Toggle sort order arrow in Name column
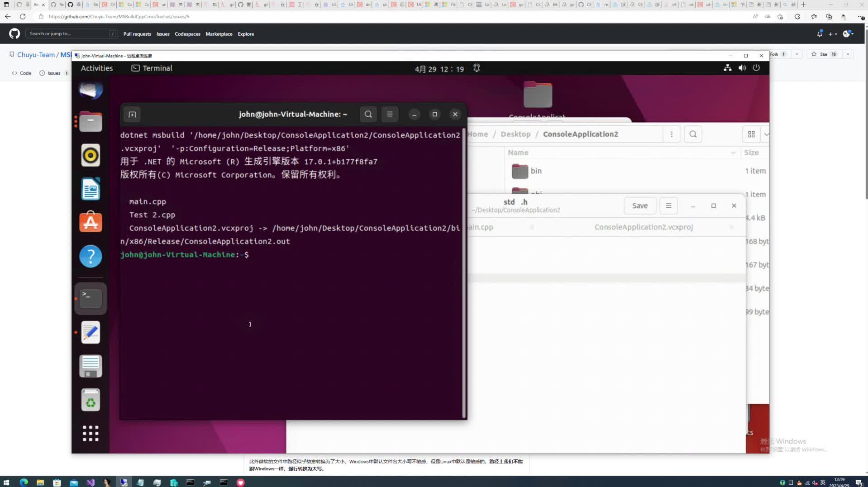 733,153
